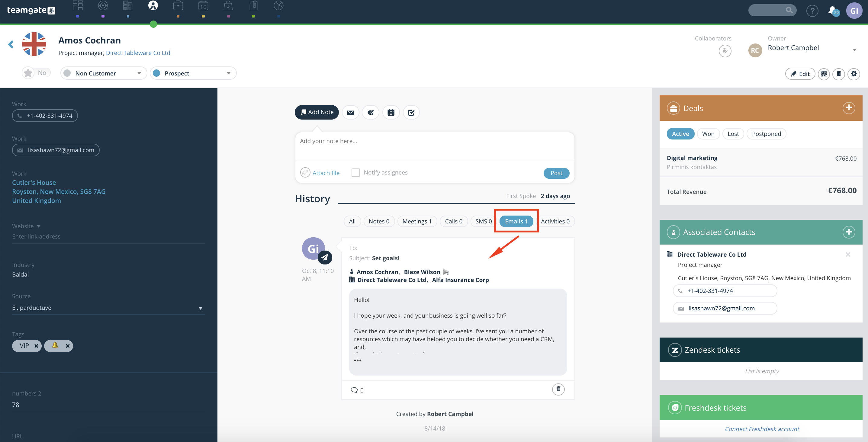
Task: Open the Leads target icon
Action: [x=103, y=6]
